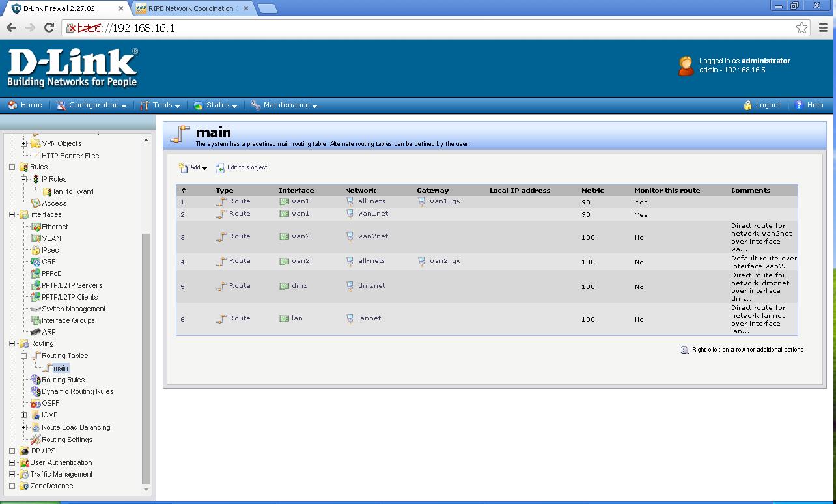Select the Interface Groups icon
This screenshot has height=504, width=836.
pyautogui.click(x=36, y=320)
